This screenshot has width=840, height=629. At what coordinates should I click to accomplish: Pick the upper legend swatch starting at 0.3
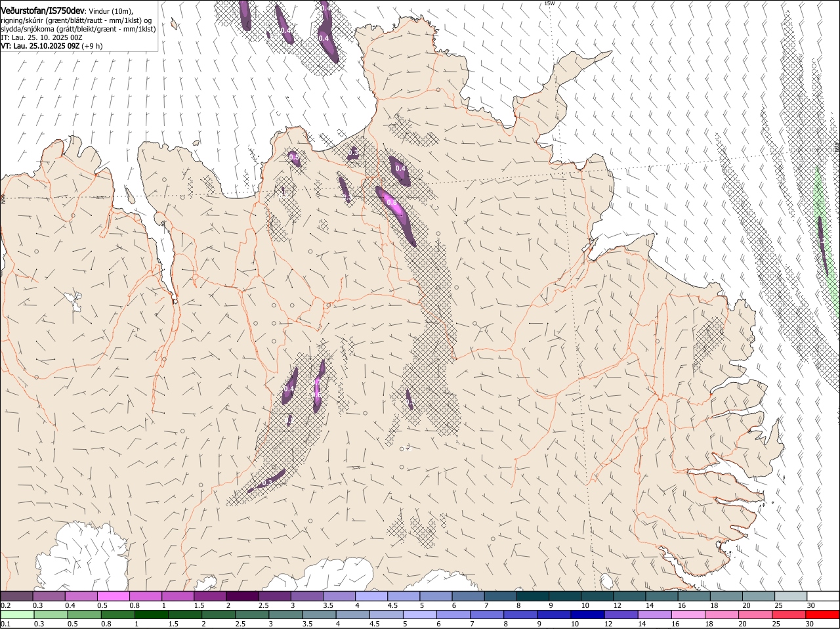(49, 596)
